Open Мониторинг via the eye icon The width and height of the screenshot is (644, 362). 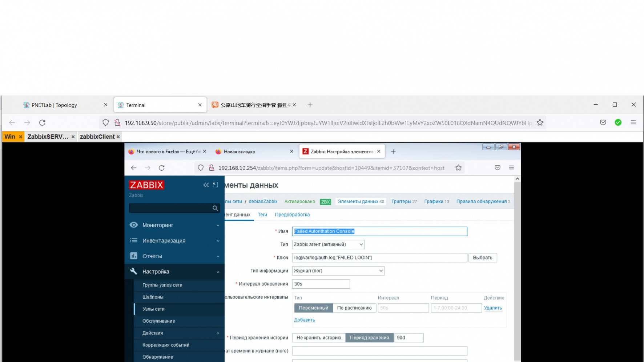point(134,225)
